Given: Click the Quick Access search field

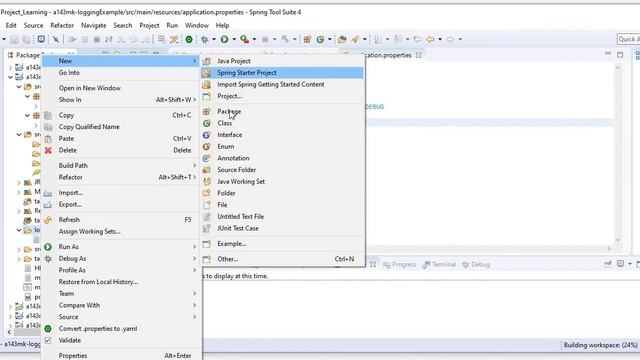Looking at the screenshot, I should [628, 39].
